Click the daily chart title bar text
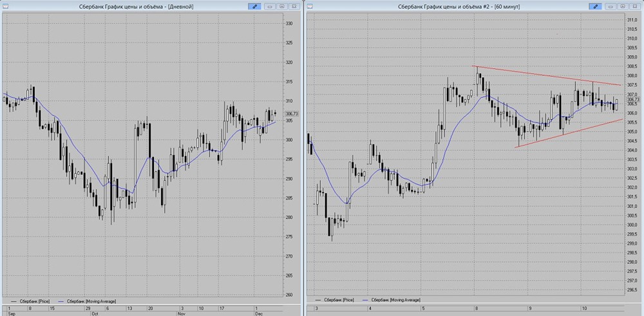The height and width of the screenshot is (316, 644). (136, 6)
